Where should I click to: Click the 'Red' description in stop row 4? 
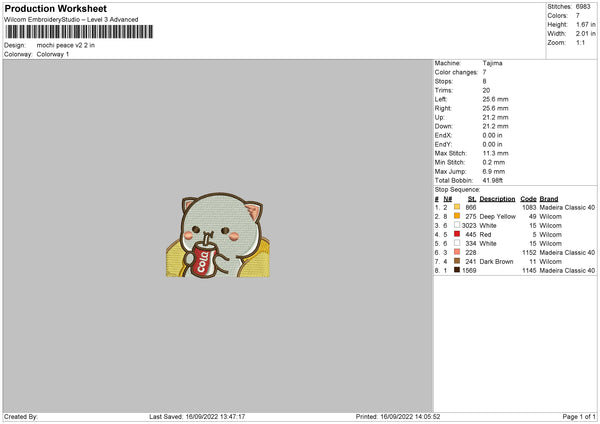coord(485,235)
